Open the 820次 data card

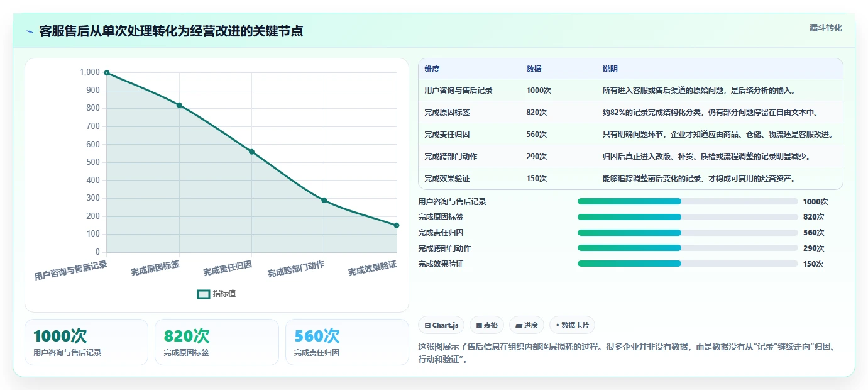[217, 342]
